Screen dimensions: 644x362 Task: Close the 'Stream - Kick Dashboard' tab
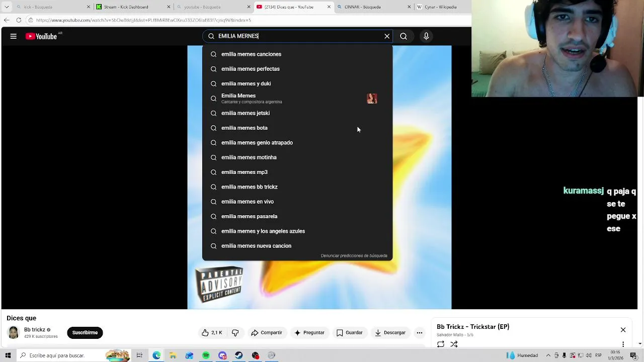click(169, 7)
